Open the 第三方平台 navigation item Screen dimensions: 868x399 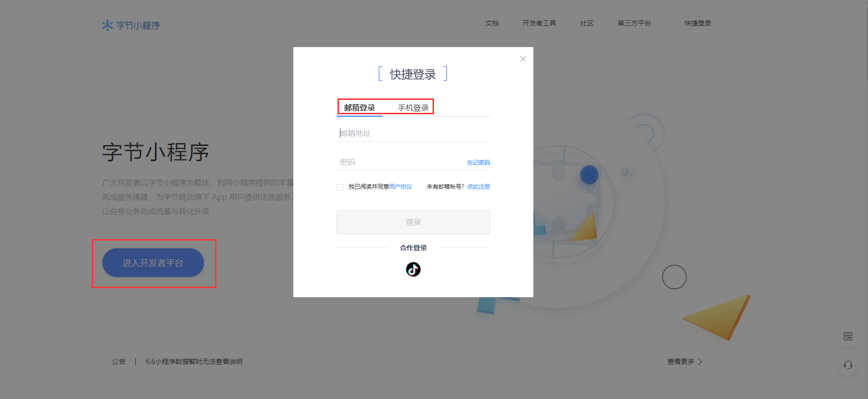click(634, 23)
